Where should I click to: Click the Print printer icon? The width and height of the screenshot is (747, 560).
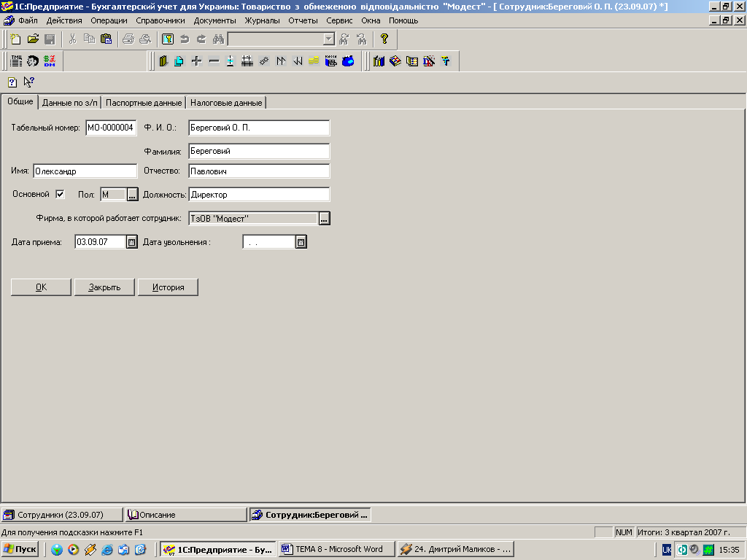click(x=128, y=39)
